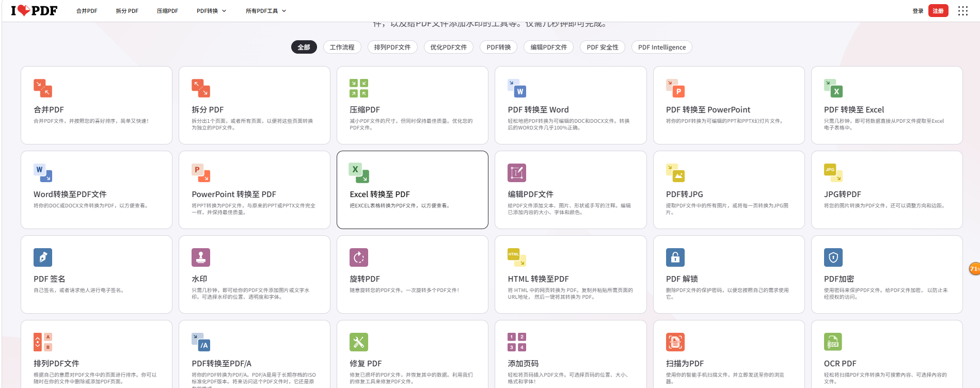Viewport: 980px width, 388px height.
Task: Select the 优化PDF文件 filter tab
Action: click(449, 47)
